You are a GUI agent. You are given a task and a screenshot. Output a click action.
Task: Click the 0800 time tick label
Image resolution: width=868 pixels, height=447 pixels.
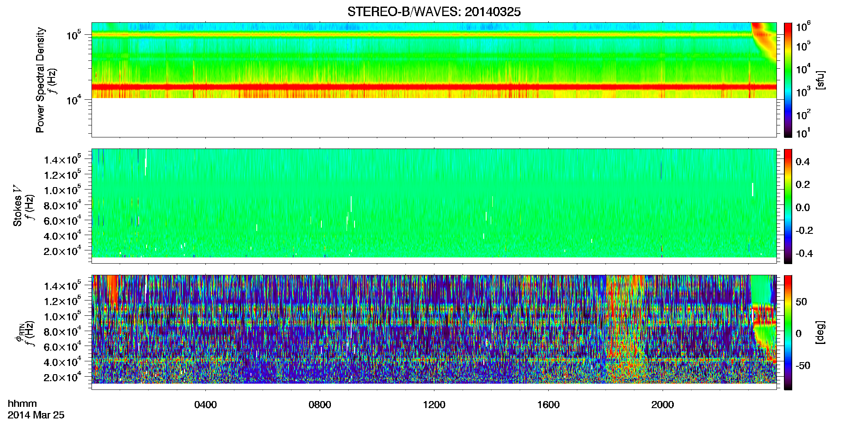[x=320, y=405]
